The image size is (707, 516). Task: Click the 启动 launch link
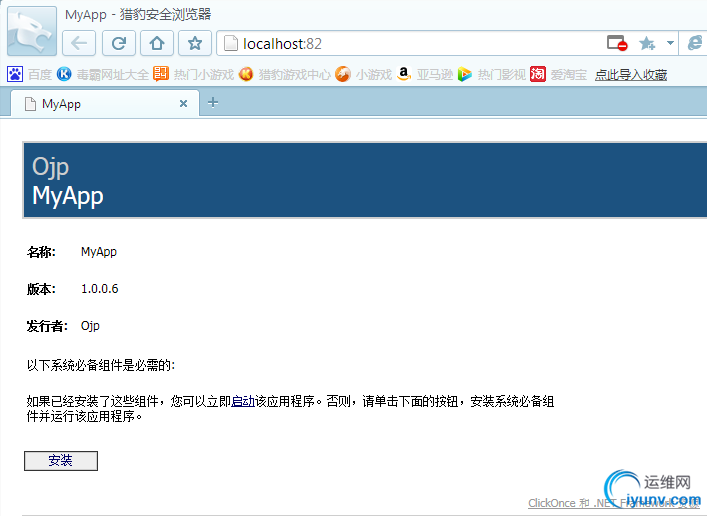pos(243,401)
